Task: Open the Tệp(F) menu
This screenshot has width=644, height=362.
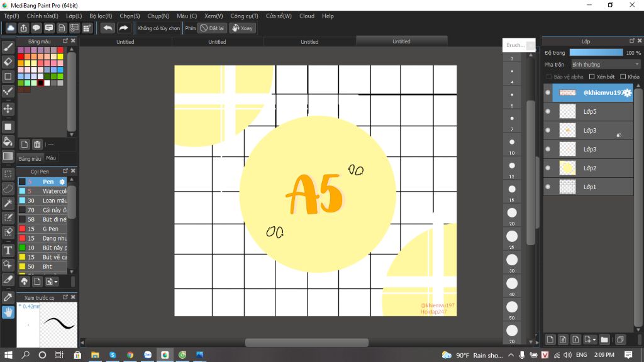Action: (11, 16)
